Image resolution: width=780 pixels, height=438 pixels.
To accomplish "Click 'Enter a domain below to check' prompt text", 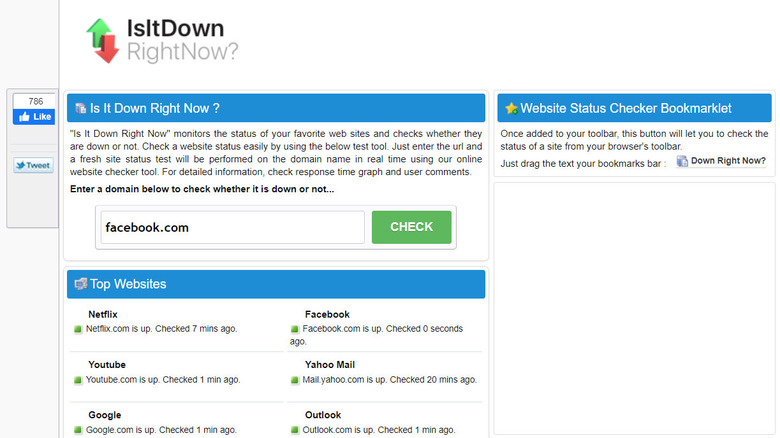I will click(x=202, y=189).
